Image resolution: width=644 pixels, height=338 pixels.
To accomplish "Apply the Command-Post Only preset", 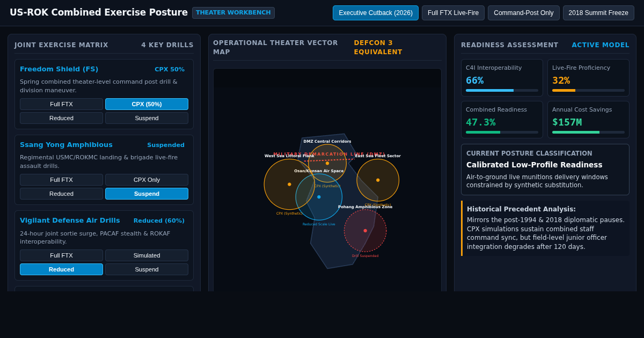I will point(523,13).
